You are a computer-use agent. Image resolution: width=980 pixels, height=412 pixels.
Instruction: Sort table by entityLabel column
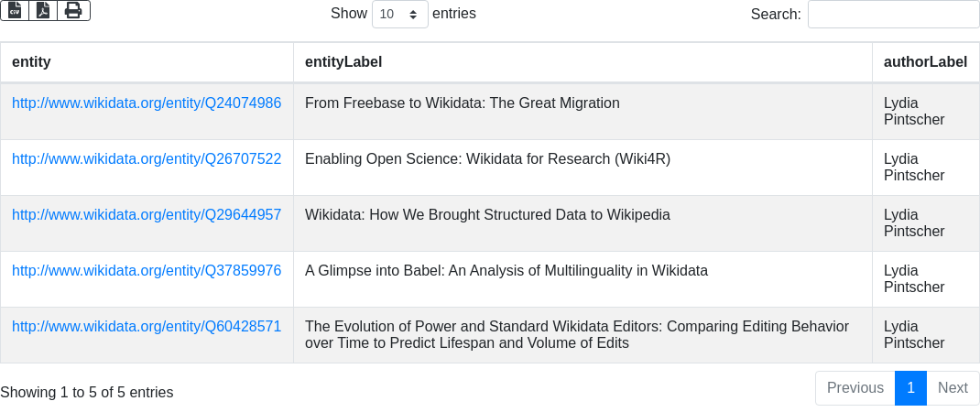343,62
